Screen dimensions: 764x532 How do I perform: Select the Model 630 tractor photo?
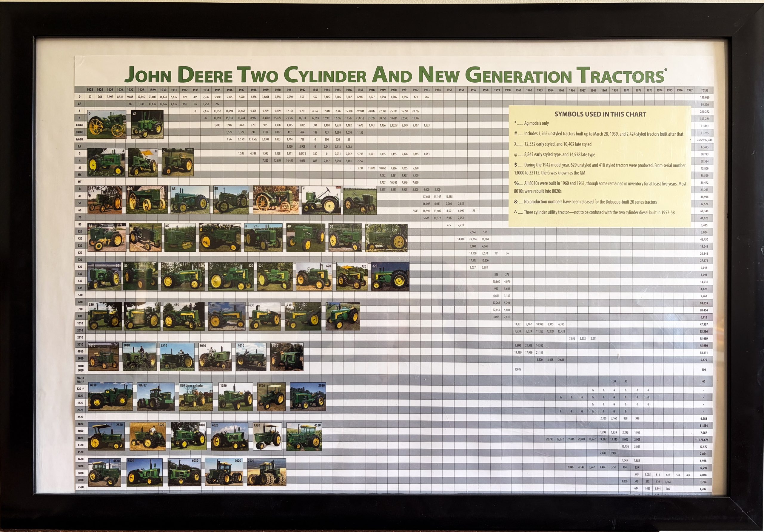(264, 316)
